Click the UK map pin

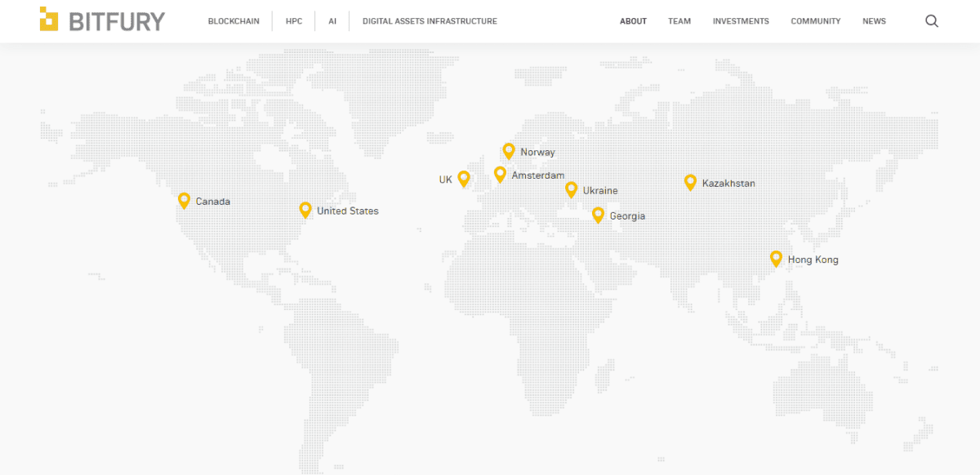point(464,180)
